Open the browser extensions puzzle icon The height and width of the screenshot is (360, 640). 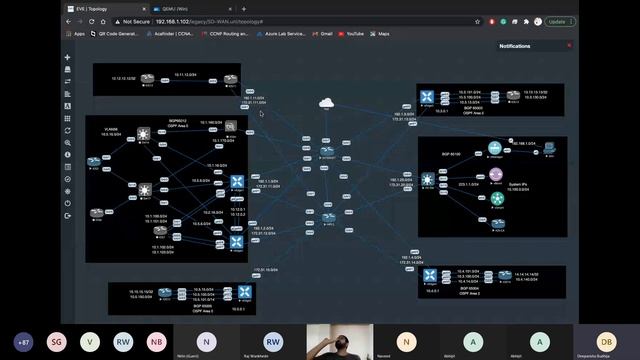[x=526, y=22]
